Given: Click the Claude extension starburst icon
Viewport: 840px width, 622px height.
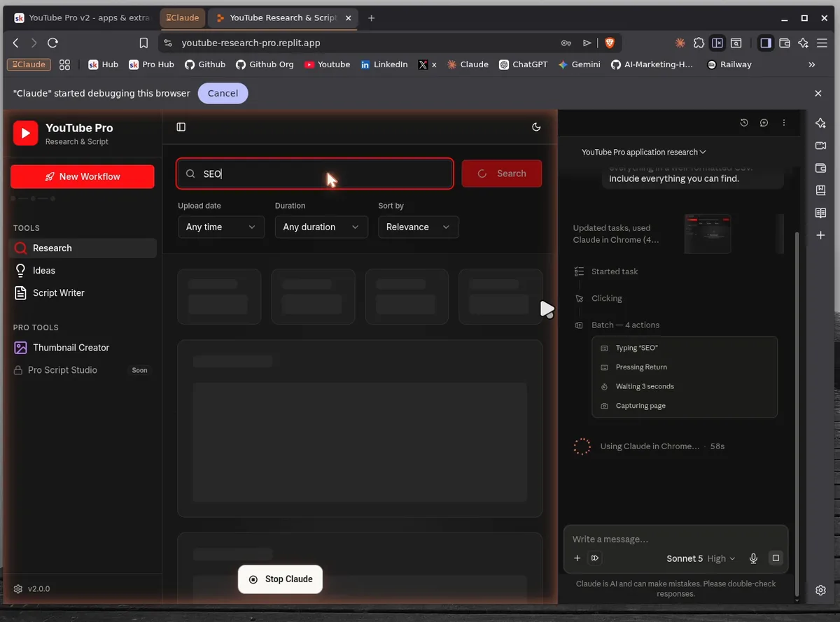Looking at the screenshot, I should (x=680, y=43).
